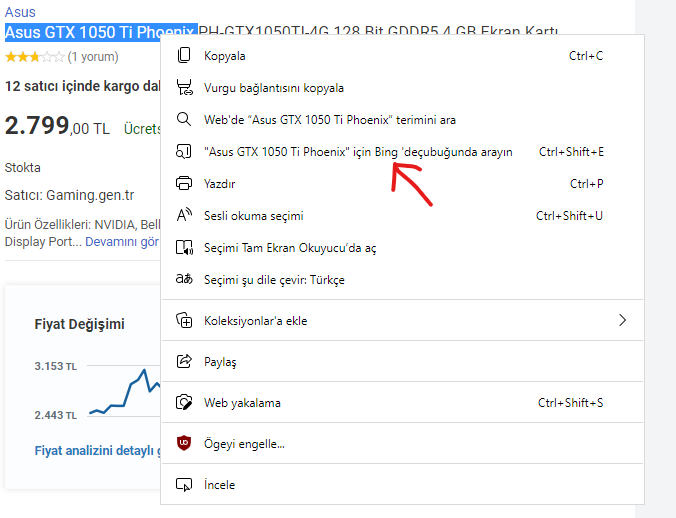Search the web for the selected term
Image resolution: width=676 pixels, height=518 pixels.
tap(402, 119)
